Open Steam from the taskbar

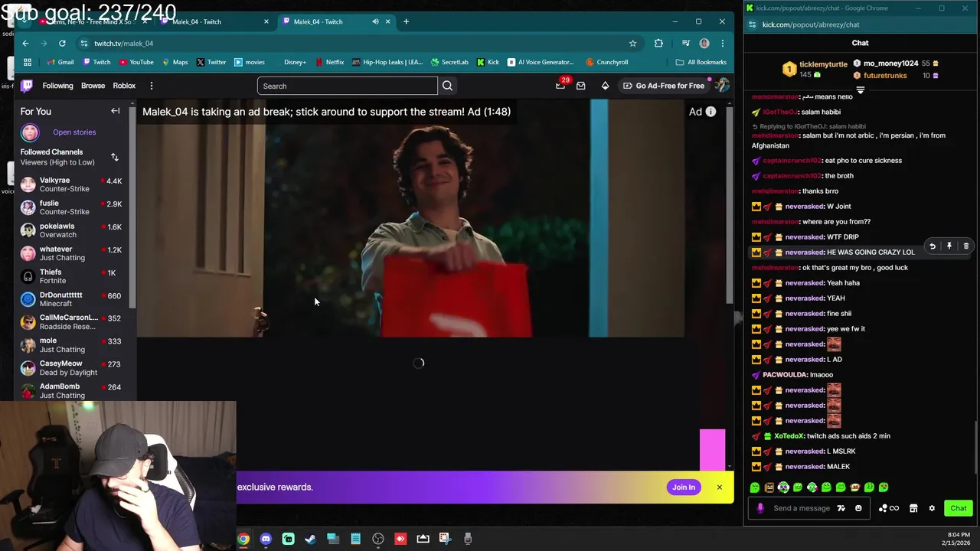tap(310, 539)
